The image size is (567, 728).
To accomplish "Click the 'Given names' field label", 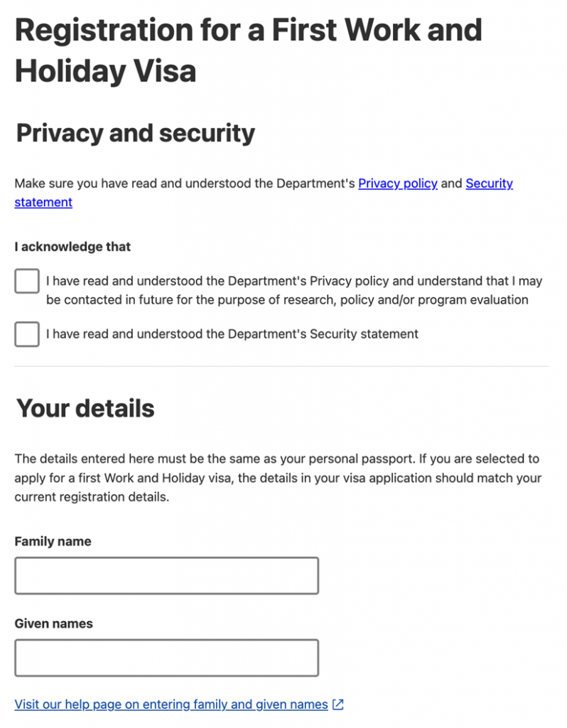I will (54, 623).
